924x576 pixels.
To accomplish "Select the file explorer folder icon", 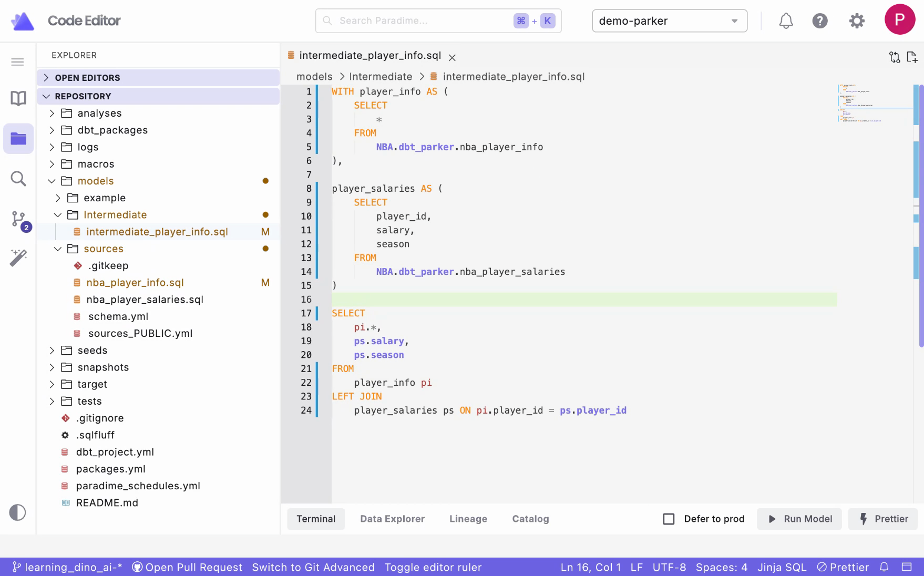I will pos(18,139).
